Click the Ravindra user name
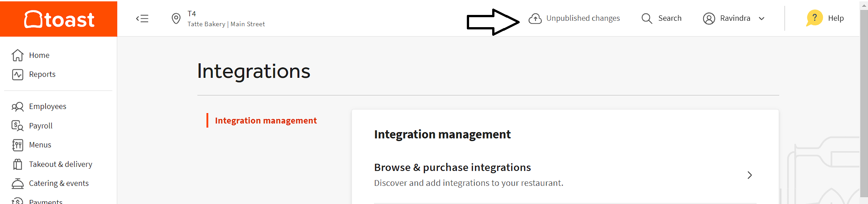Image resolution: width=868 pixels, height=204 pixels. [735, 18]
